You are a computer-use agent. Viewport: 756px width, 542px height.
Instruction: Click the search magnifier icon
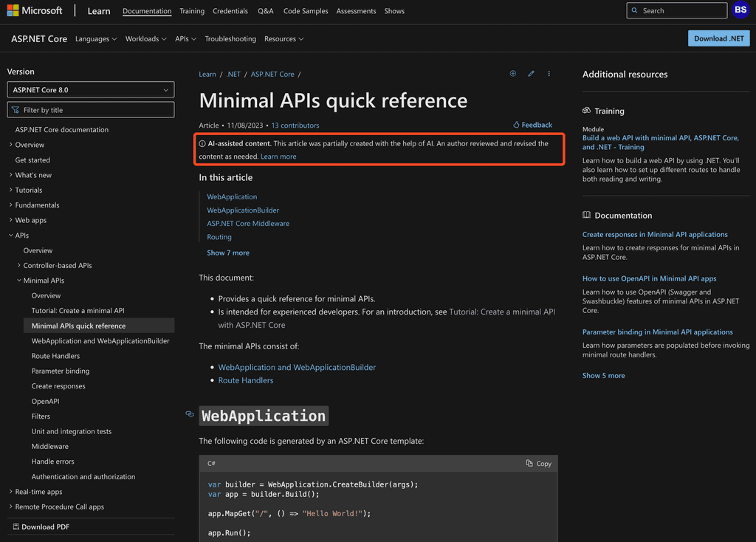pos(635,10)
